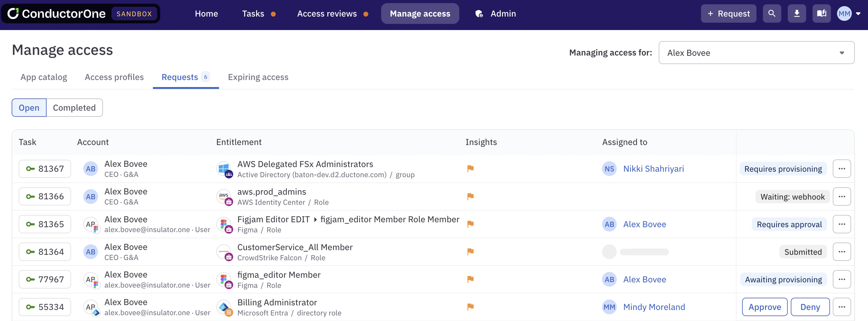
Task: Open Access reviews in the navigation bar
Action: coord(327,13)
